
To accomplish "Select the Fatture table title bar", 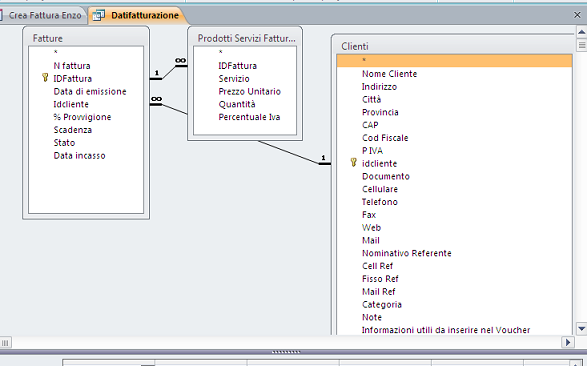I will (x=86, y=38).
